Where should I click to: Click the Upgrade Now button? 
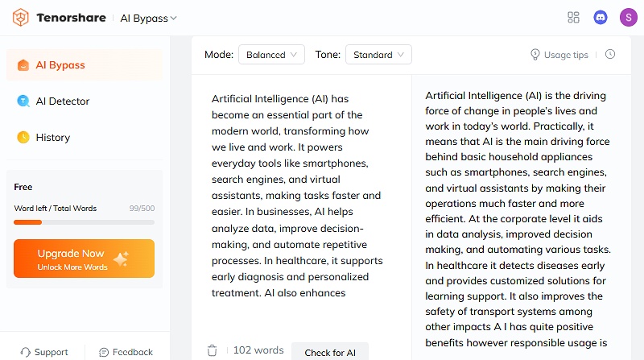pos(84,259)
